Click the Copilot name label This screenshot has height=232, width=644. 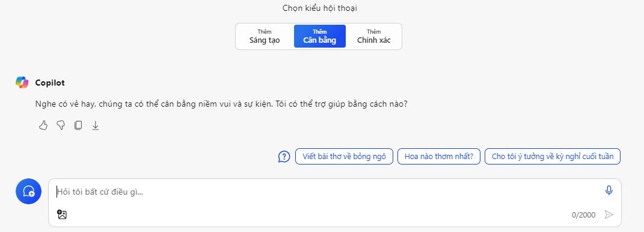(x=50, y=83)
